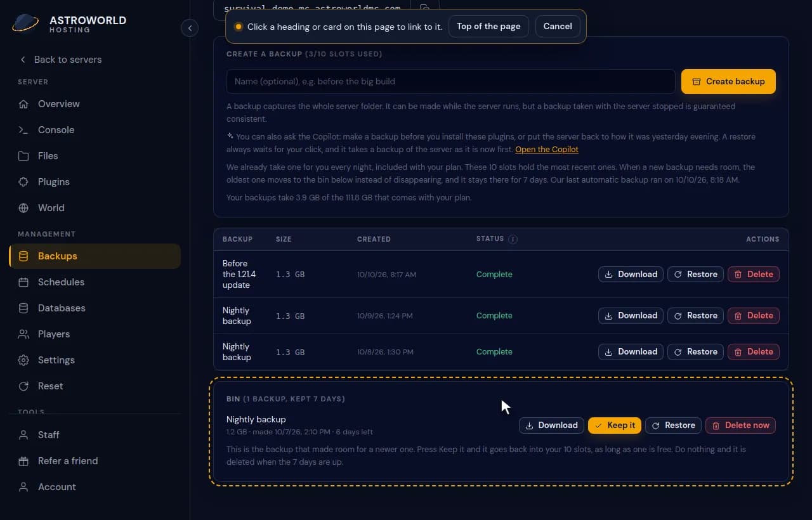Click the Files folder icon in sidebar

23,155
